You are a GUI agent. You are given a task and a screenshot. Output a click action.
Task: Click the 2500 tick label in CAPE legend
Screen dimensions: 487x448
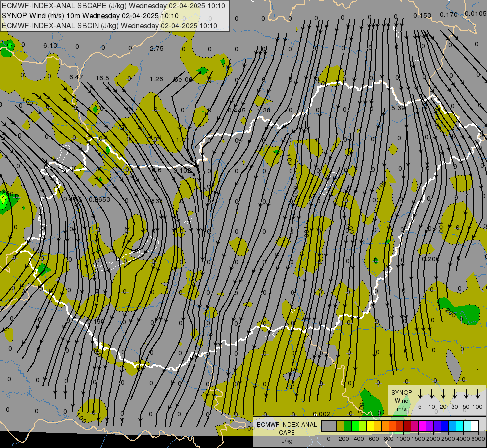pyautogui.click(x=448, y=439)
